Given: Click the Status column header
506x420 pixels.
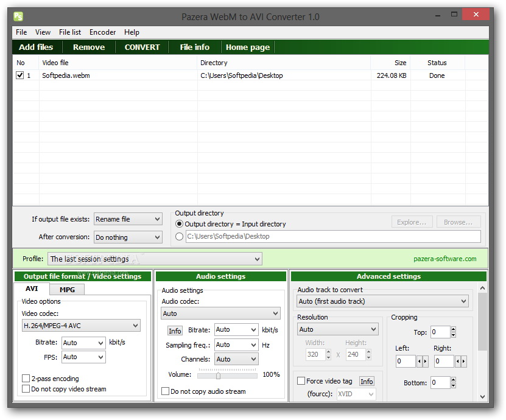Looking at the screenshot, I should 438,63.
